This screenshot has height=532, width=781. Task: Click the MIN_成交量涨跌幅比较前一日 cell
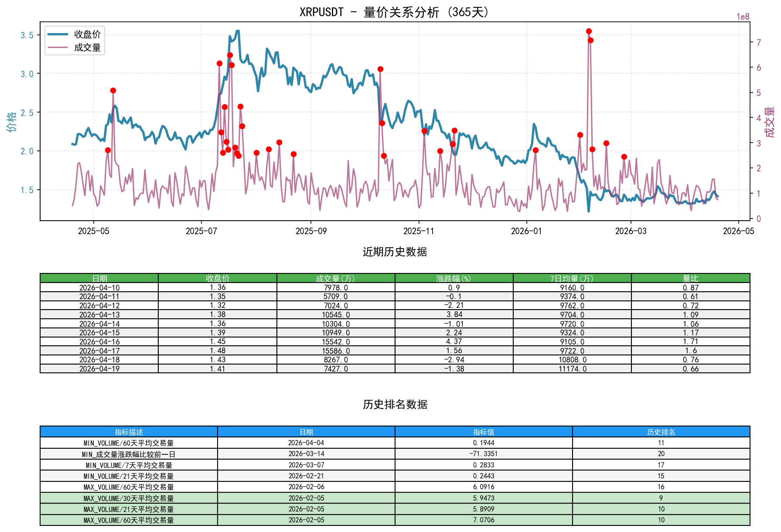(x=129, y=454)
